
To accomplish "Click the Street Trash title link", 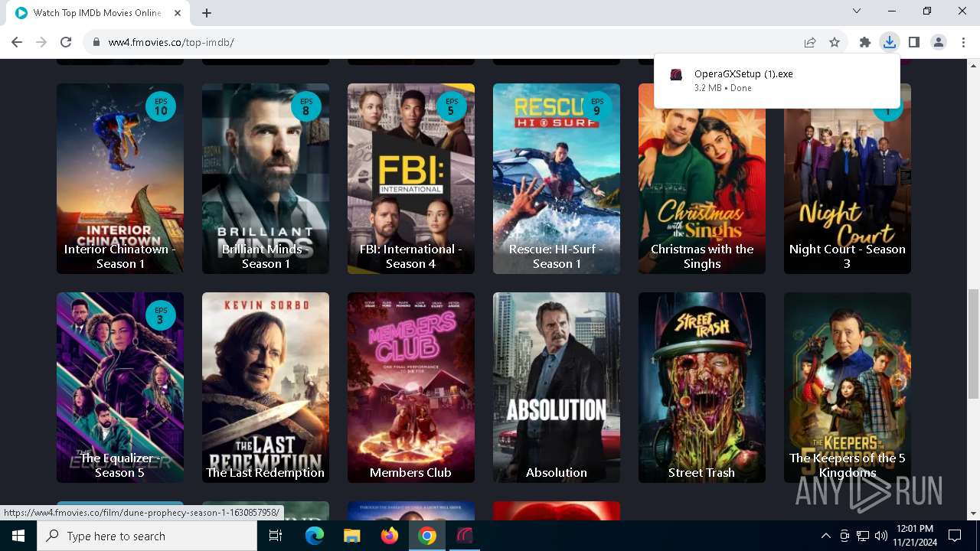I will click(702, 473).
